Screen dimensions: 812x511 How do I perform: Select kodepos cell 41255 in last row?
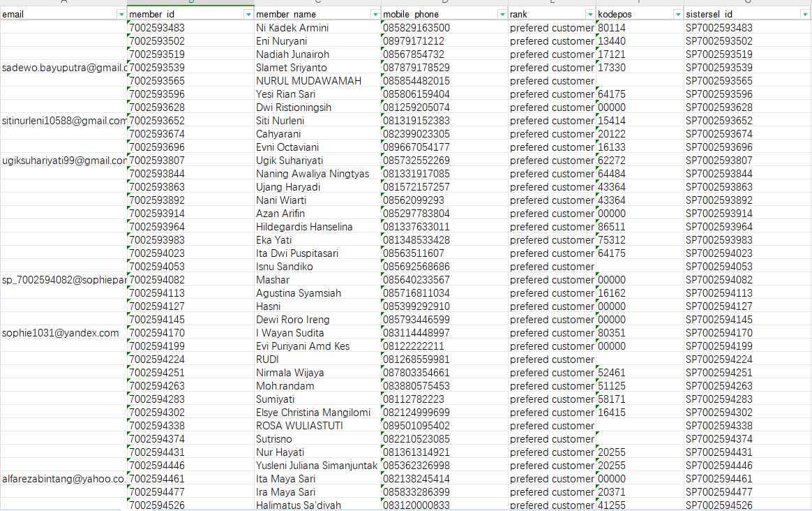pos(640,505)
